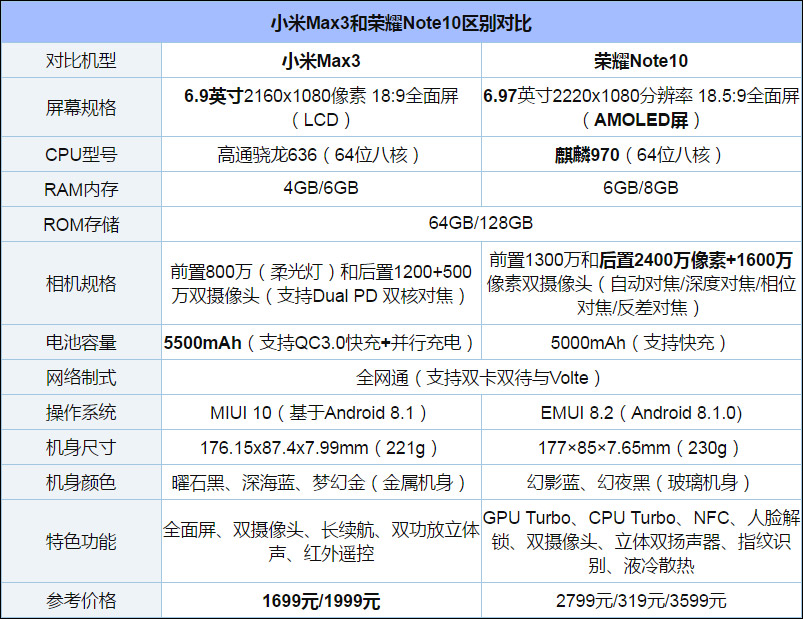Screen dimensions: 803x619
Task: Click the 6.9英寸2160x1080像素 LCD cell
Action: 321,108
